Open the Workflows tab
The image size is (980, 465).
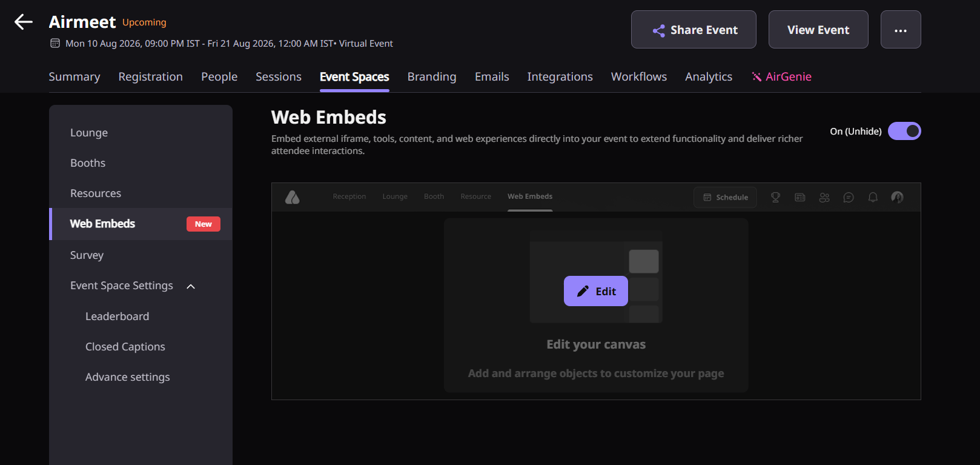(x=639, y=77)
